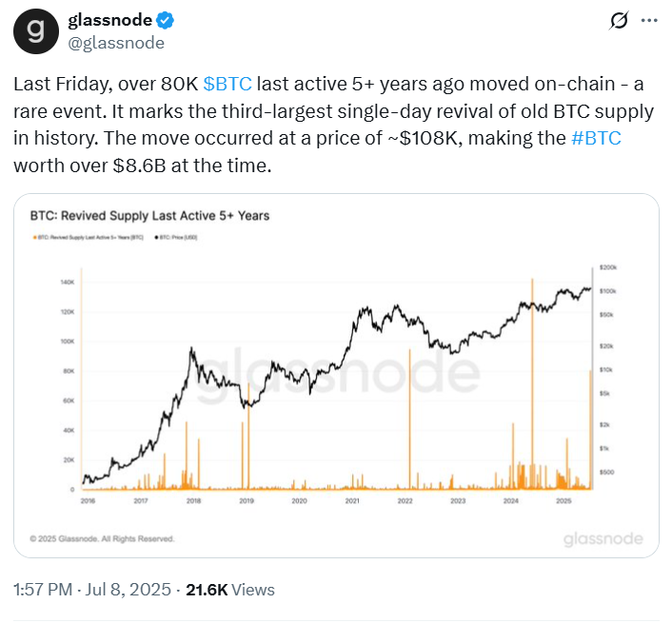Click the 21.6K Views count
This screenshot has width=672, height=623.
coord(230,590)
